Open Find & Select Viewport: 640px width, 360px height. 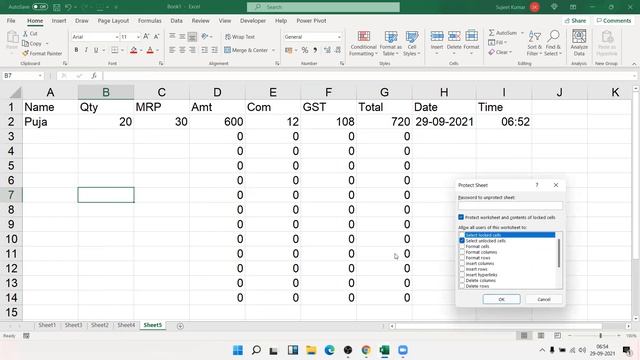click(x=553, y=43)
